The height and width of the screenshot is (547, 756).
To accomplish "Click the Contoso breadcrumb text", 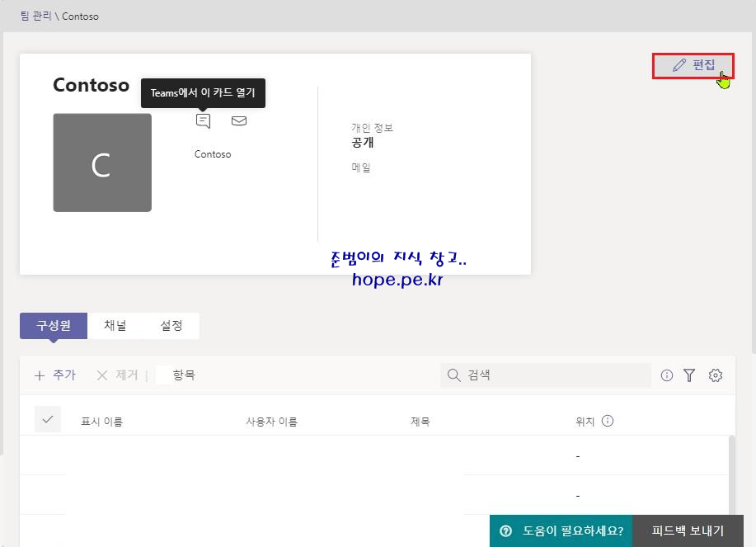I will 80,17.
